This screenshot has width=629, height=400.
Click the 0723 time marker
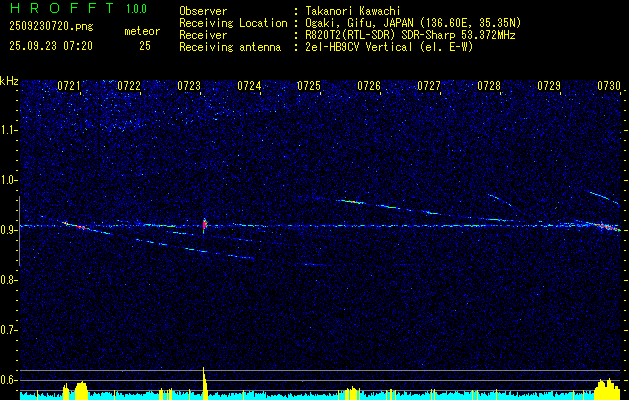pos(189,85)
